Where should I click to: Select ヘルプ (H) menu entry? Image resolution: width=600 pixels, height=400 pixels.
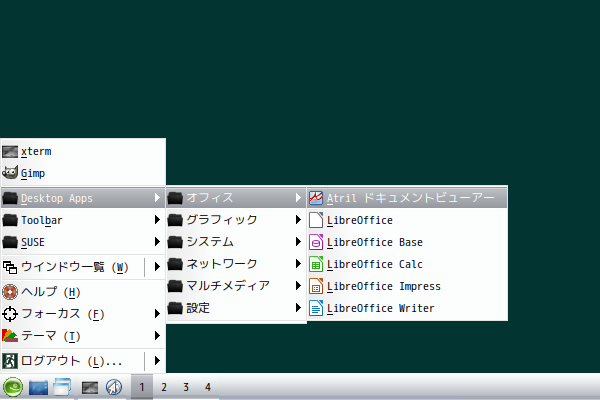[83, 292]
